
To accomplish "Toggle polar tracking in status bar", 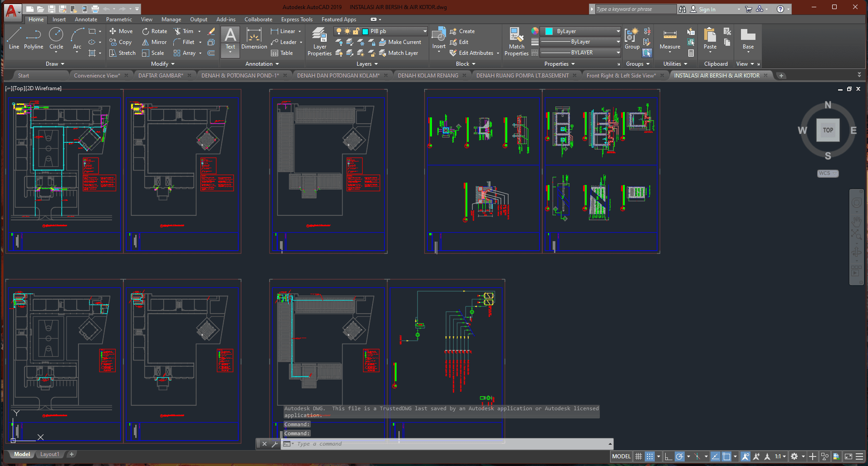I will (x=679, y=456).
